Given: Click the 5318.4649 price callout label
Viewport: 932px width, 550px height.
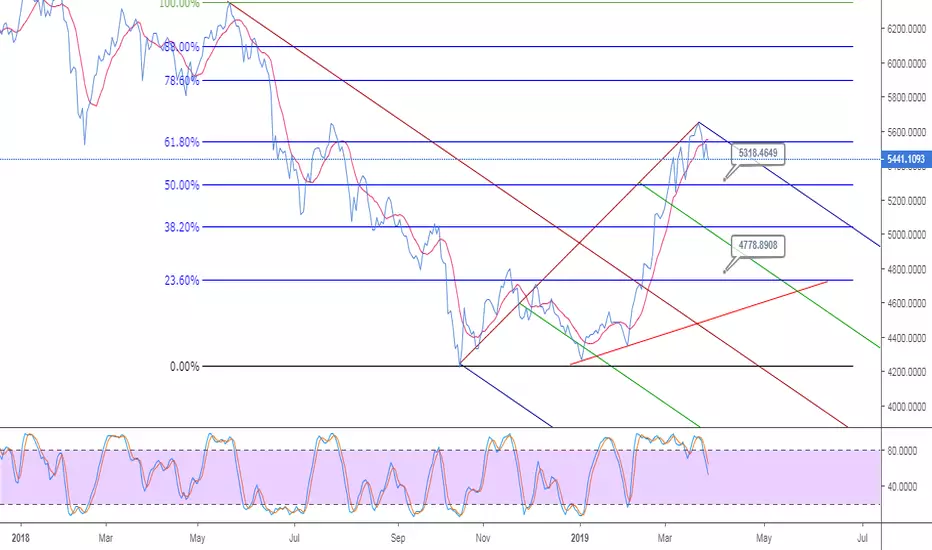Looking at the screenshot, I should (758, 153).
